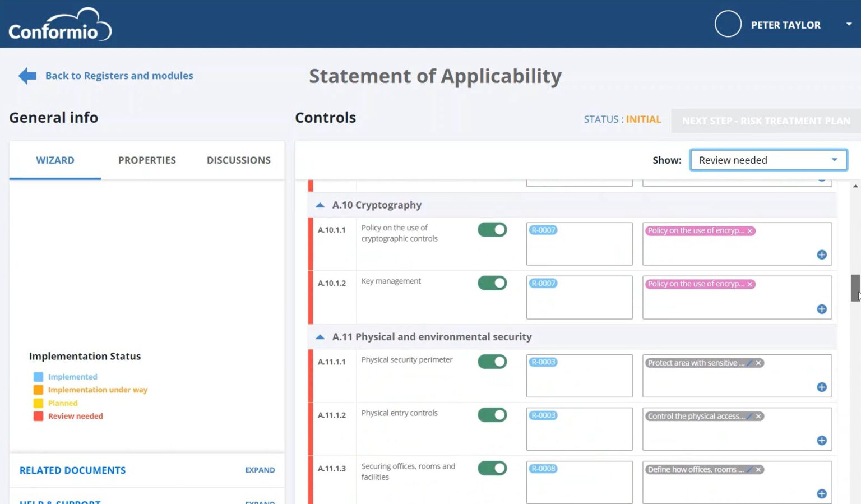Open the Discussions tab
This screenshot has width=861, height=504.
tap(239, 160)
